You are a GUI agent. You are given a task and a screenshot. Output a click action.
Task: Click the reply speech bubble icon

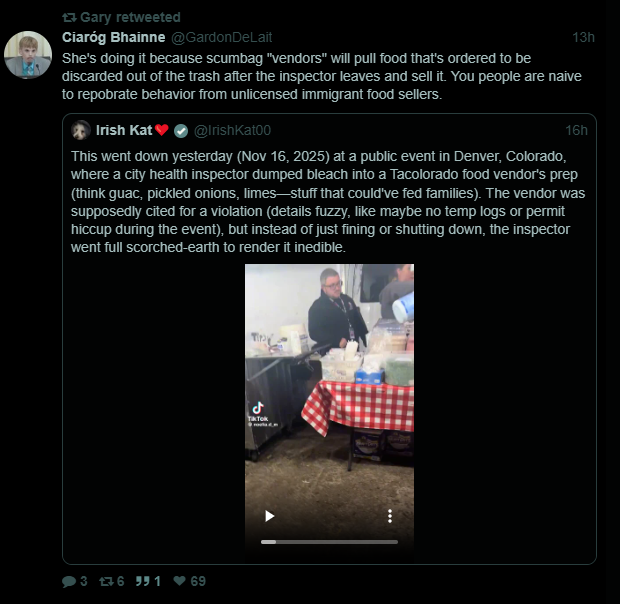tap(68, 581)
